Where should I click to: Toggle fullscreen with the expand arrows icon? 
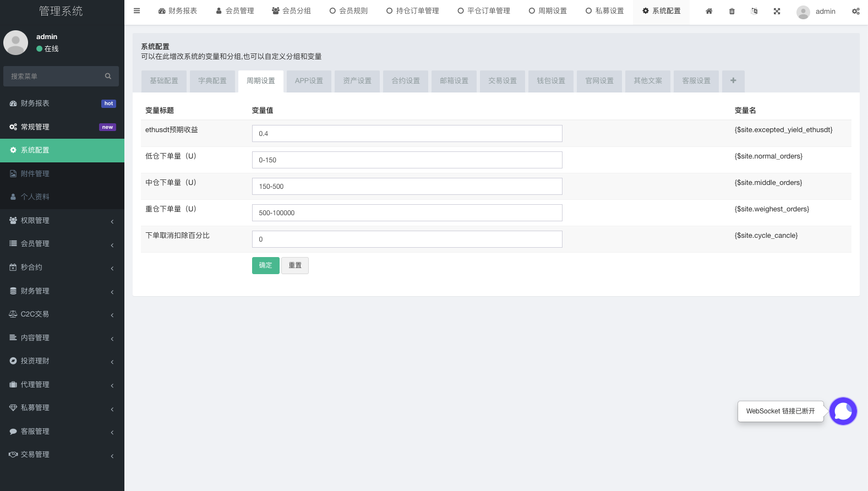[x=777, y=11]
